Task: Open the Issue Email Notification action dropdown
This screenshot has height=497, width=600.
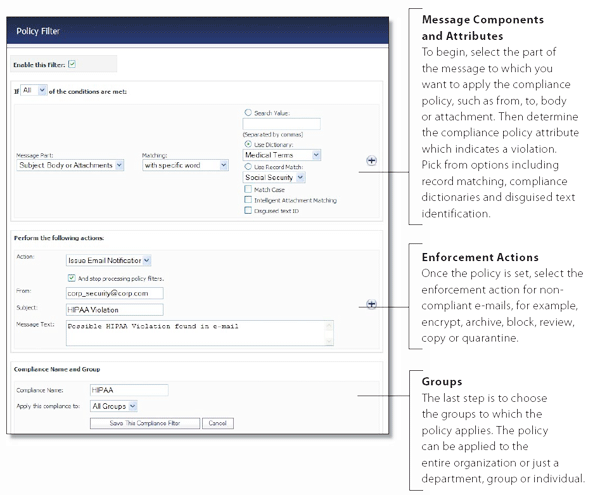Action: 108,261
